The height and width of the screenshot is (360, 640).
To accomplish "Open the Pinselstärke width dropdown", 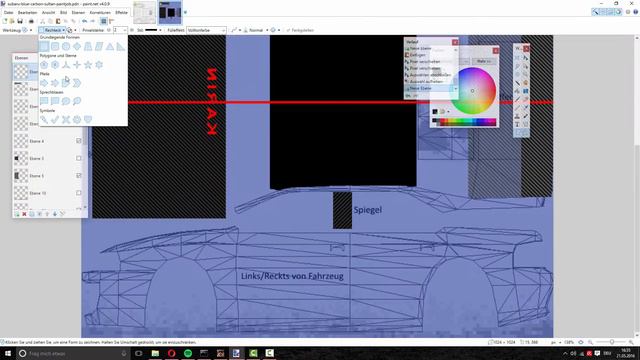I will pos(124,30).
